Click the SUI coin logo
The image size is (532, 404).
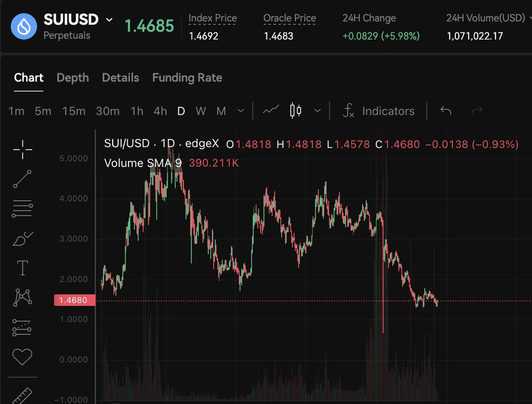[x=24, y=26]
